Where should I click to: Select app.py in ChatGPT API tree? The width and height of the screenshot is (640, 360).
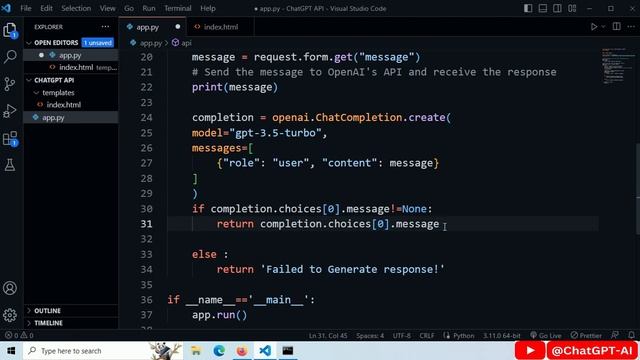(70, 118)
